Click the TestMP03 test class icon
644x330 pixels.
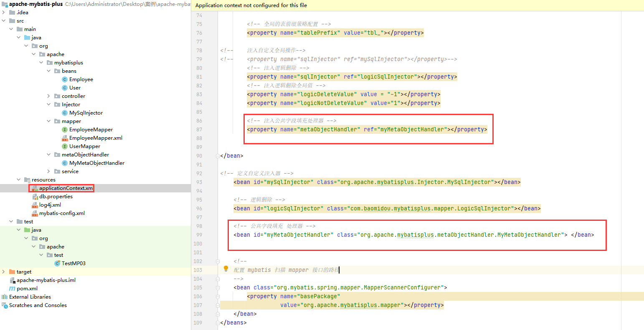tap(56, 263)
